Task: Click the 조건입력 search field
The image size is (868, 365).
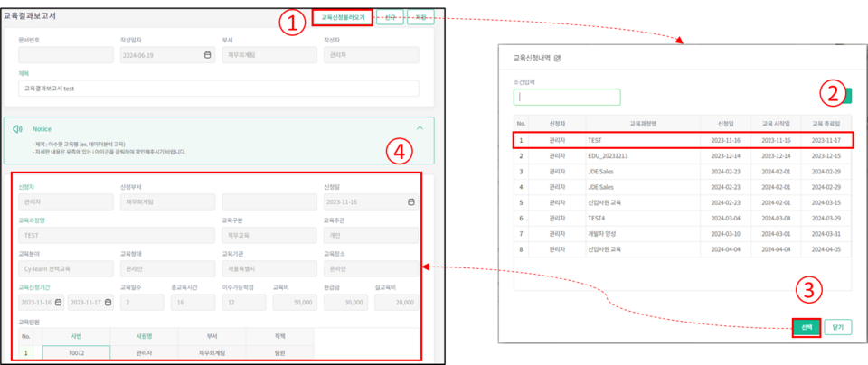Action: pos(567,97)
